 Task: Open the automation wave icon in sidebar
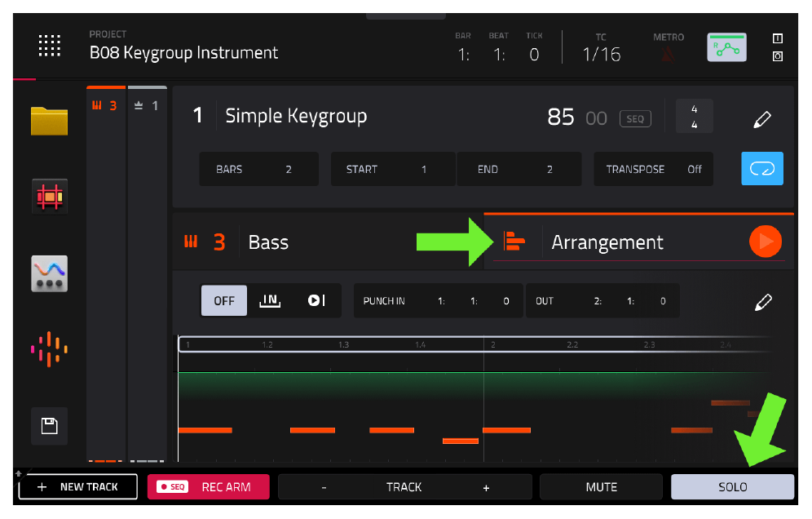[x=49, y=273]
